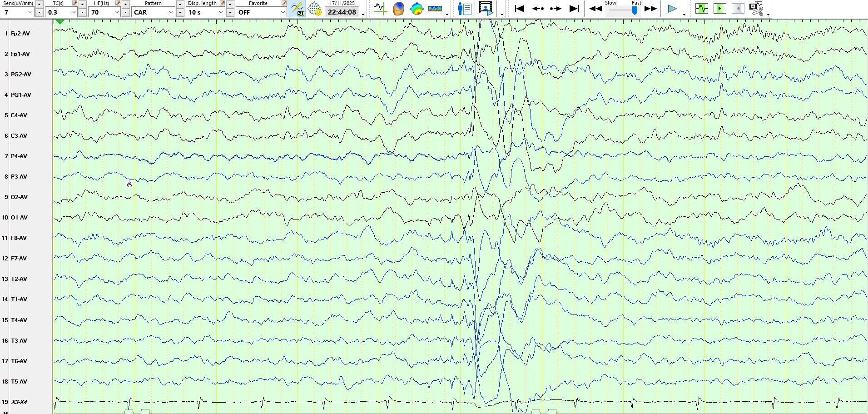Select the X3-X4 ECG channel label
868x414 pixels.
coord(19,402)
